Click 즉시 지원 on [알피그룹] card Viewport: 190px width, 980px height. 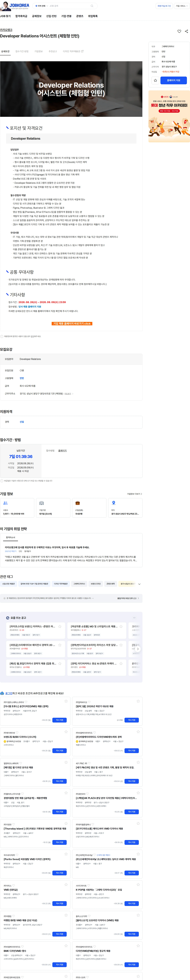[x=132, y=720]
